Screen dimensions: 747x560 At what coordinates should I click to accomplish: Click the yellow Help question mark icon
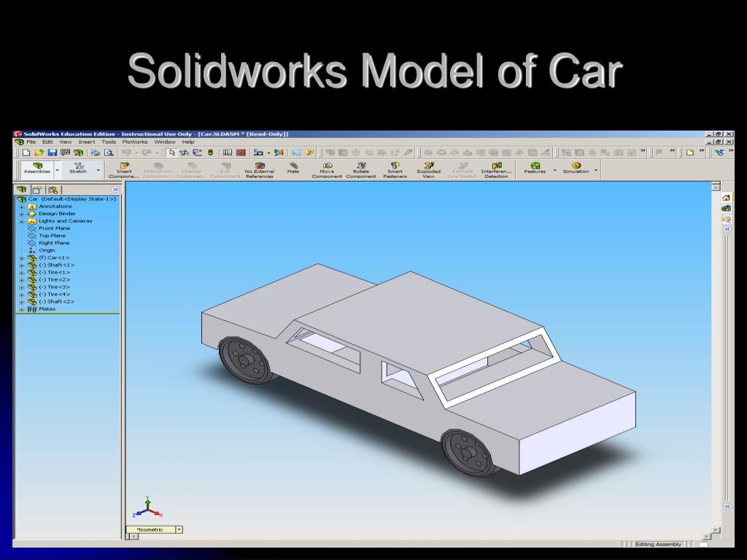pos(309,152)
